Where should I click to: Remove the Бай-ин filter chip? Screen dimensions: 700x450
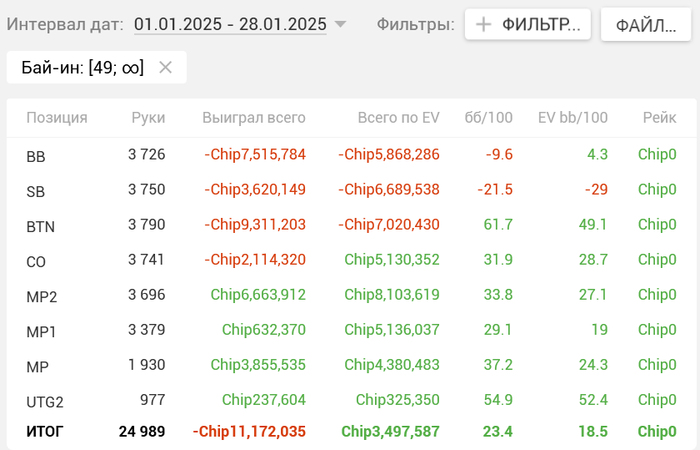click(166, 68)
